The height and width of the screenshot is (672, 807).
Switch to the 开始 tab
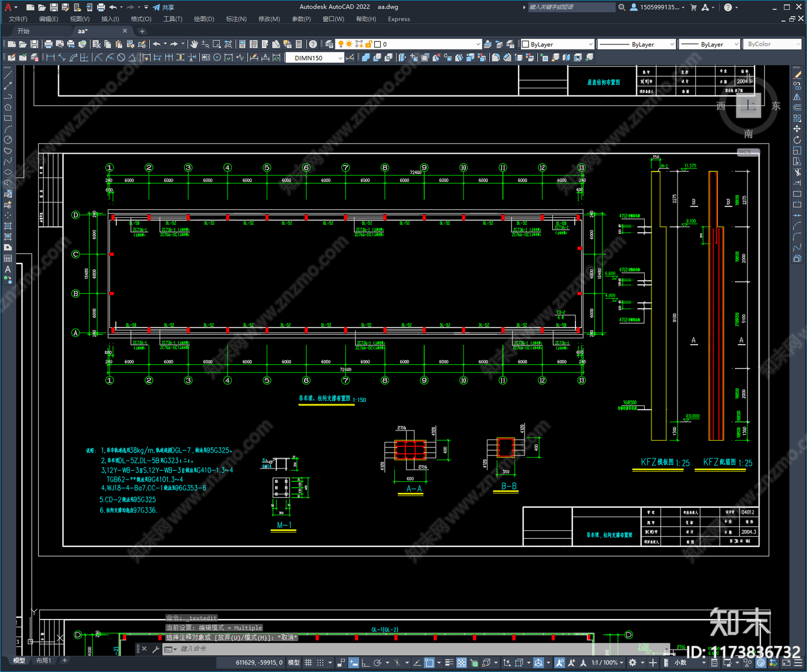pos(24,31)
